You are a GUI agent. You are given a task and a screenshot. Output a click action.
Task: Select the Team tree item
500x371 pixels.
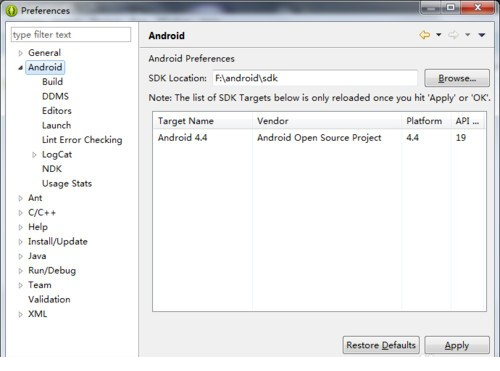coord(40,285)
